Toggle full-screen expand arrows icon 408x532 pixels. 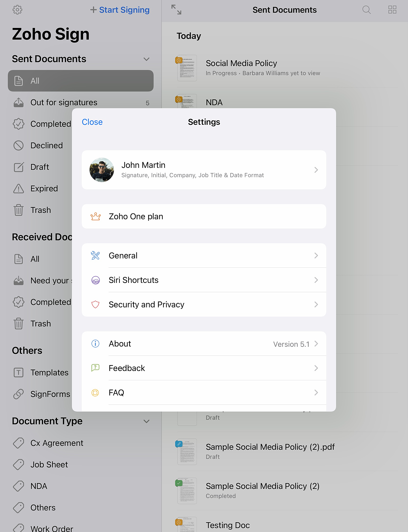point(176,10)
